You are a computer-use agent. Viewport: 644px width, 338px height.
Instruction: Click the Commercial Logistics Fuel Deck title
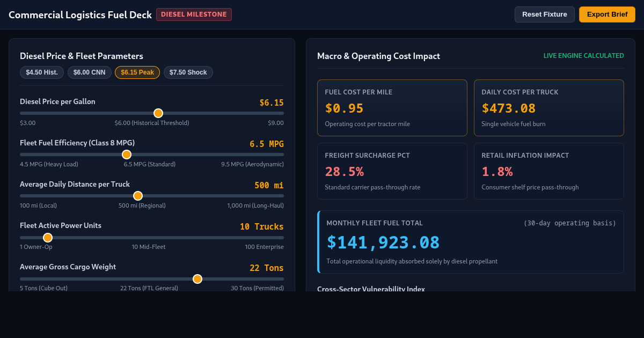coord(80,15)
